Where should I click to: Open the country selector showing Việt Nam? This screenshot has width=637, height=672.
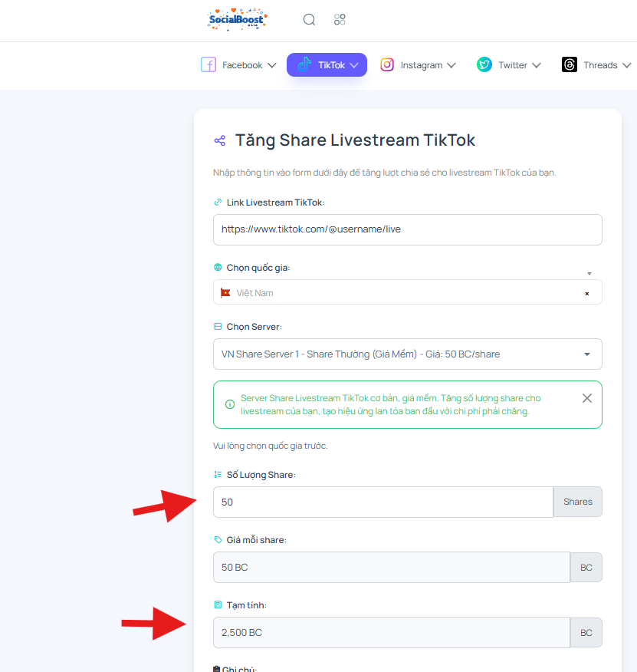408,292
